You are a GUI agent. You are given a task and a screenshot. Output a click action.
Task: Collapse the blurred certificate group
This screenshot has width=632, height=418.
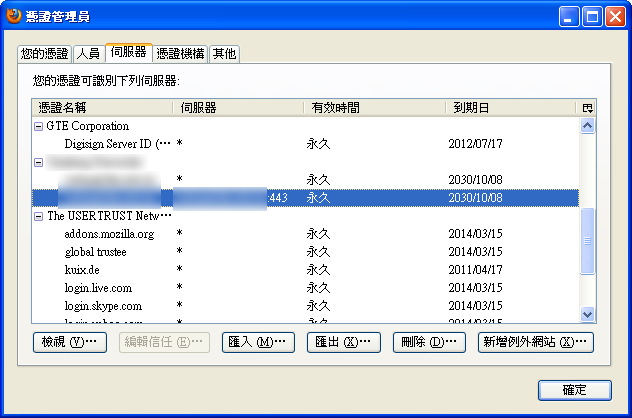pos(38,162)
